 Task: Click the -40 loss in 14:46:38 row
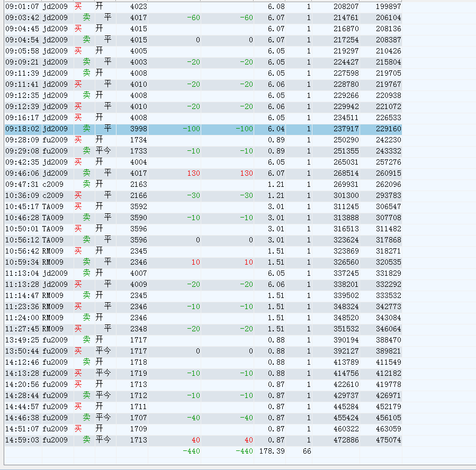(x=193, y=418)
